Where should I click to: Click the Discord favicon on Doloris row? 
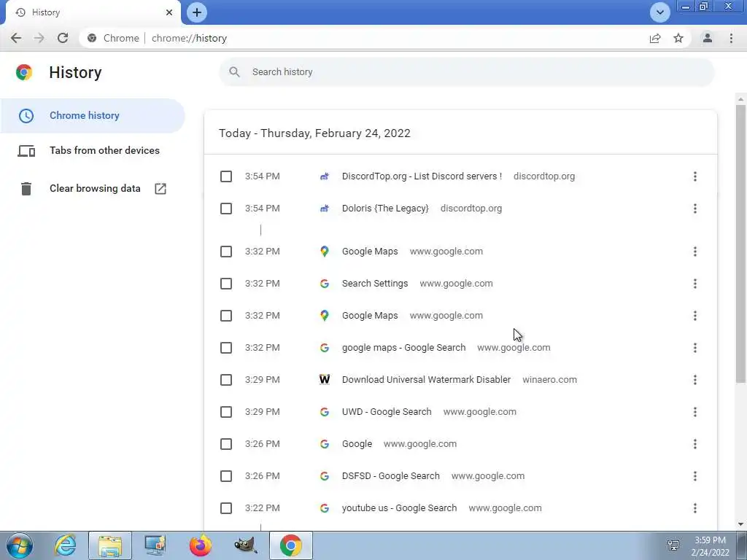[325, 209]
